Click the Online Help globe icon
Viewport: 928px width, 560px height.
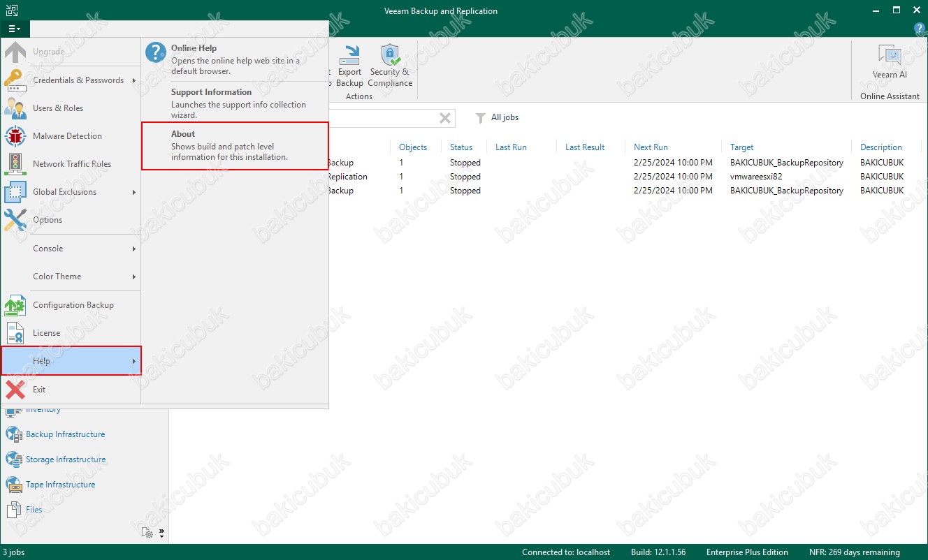(x=156, y=53)
